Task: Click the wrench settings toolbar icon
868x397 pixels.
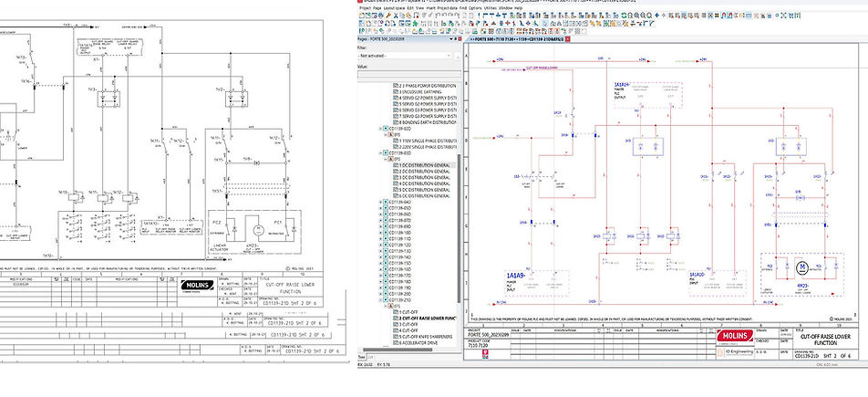Action: pyautogui.click(x=388, y=16)
